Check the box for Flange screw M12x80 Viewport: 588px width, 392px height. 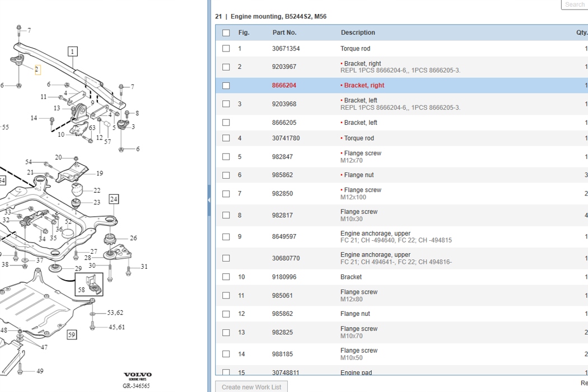[x=226, y=296]
